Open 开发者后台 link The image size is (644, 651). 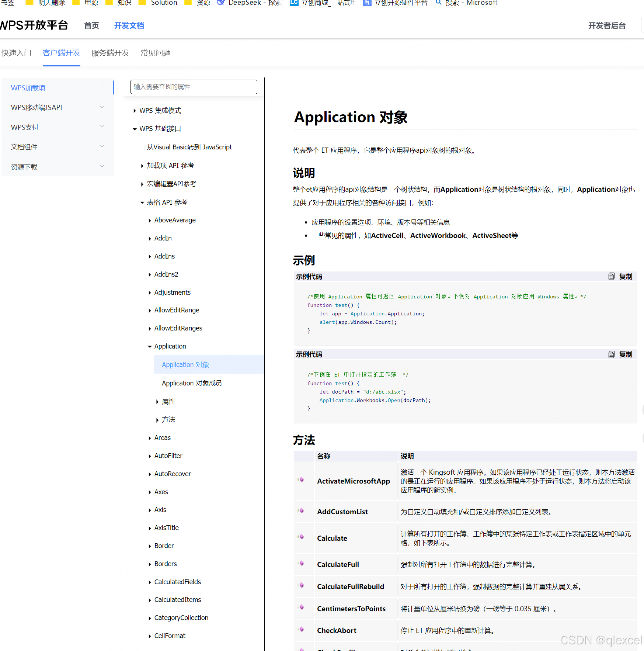(607, 25)
